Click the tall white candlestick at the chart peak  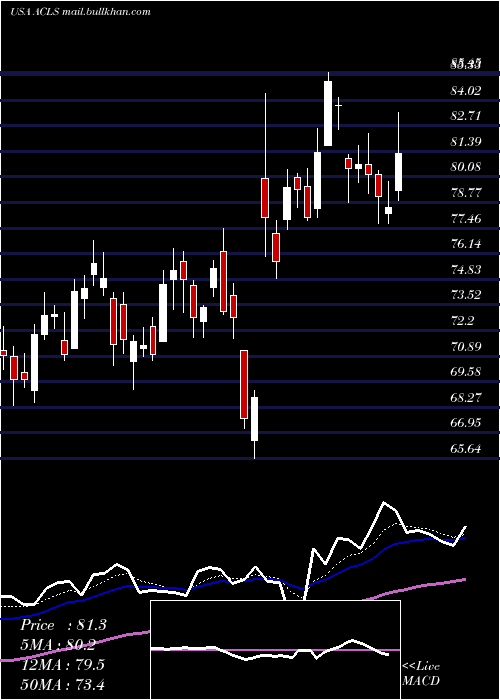[328, 113]
